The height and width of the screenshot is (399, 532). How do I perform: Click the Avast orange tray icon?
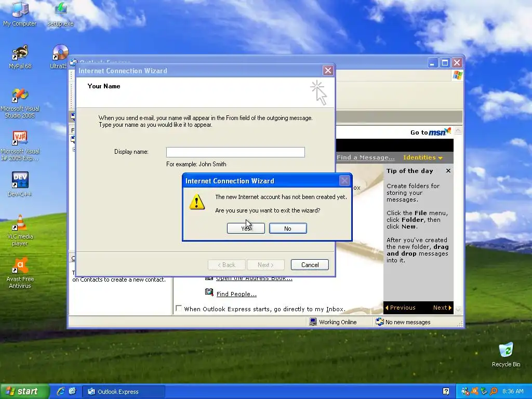click(475, 392)
